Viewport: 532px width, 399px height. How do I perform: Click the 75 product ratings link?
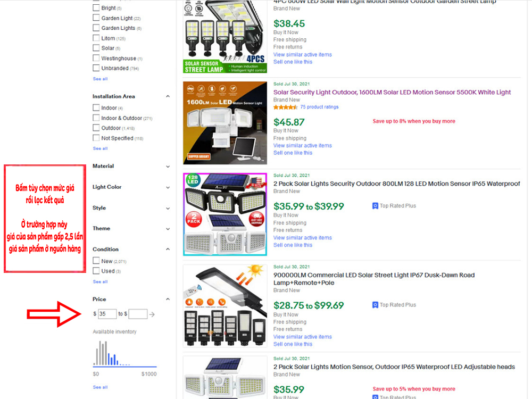(x=319, y=107)
